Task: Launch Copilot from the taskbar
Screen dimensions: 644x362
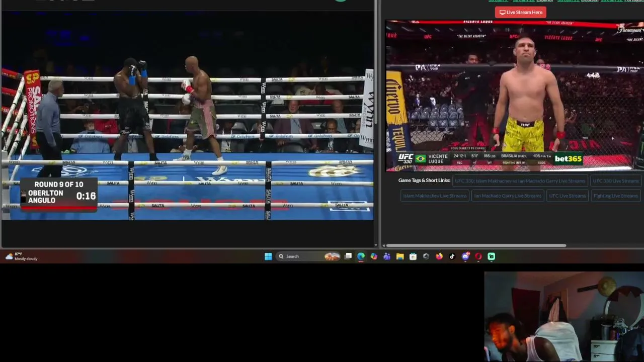Action: 374,256
